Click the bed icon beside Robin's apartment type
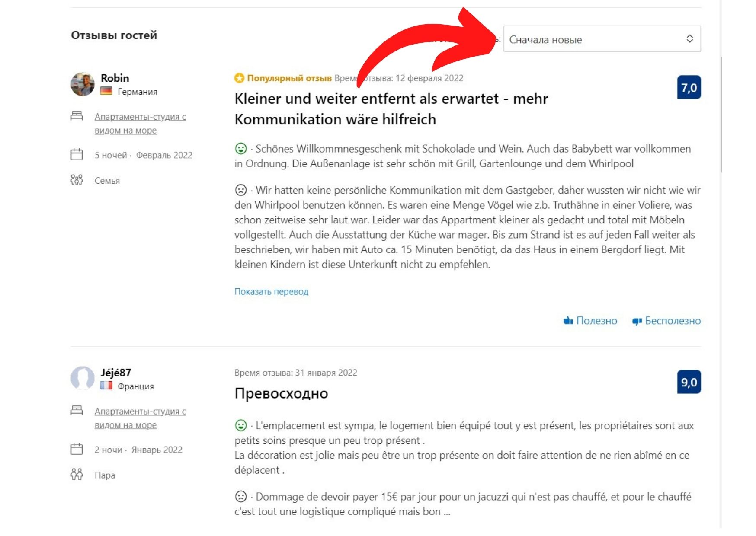Screen dimensions: 756x536 [x=77, y=115]
